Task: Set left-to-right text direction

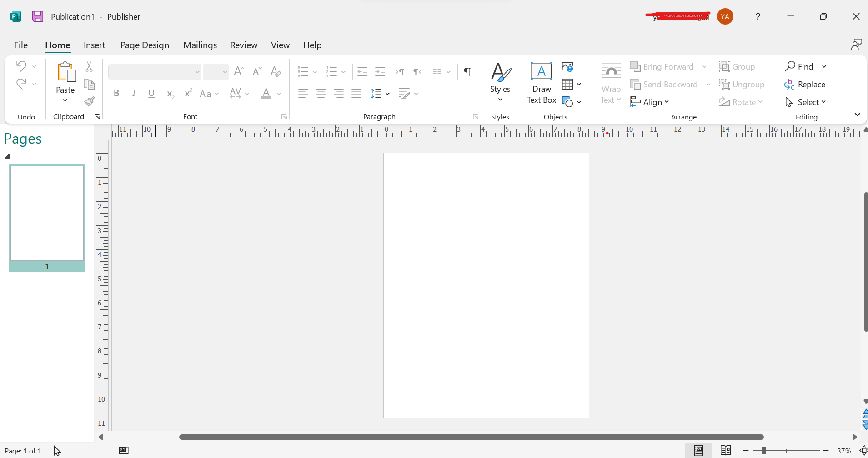Action: [400, 71]
